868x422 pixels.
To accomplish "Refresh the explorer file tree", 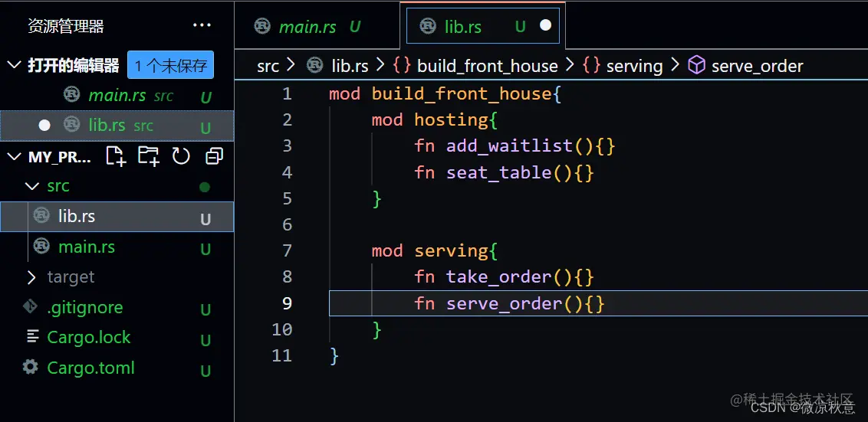I will (181, 156).
